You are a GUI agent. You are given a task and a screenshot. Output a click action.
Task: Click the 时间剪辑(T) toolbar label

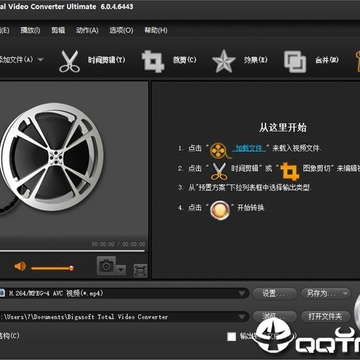[106, 60]
